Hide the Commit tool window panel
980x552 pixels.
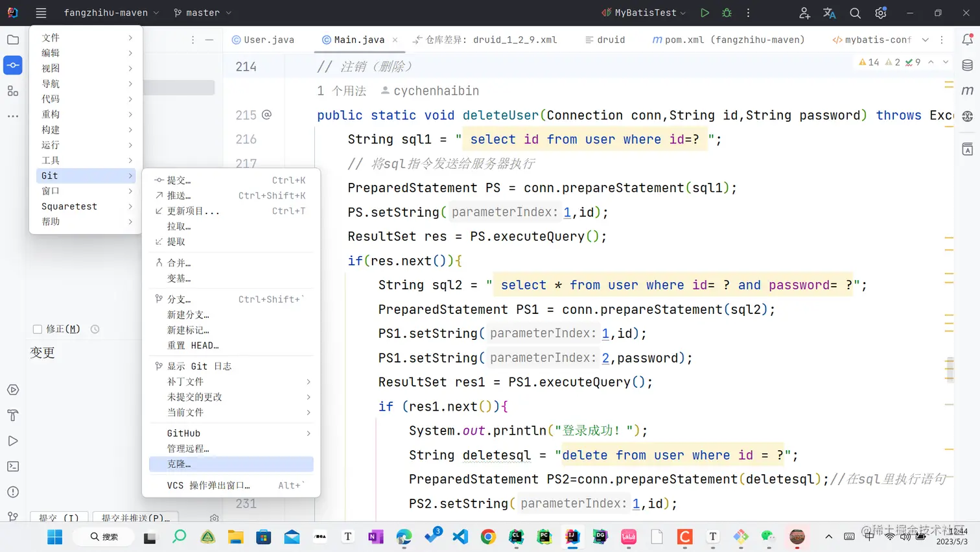pyautogui.click(x=209, y=40)
